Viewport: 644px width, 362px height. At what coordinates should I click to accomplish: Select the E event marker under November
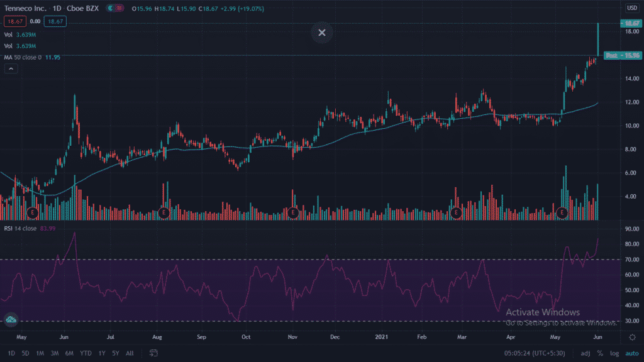point(292,212)
